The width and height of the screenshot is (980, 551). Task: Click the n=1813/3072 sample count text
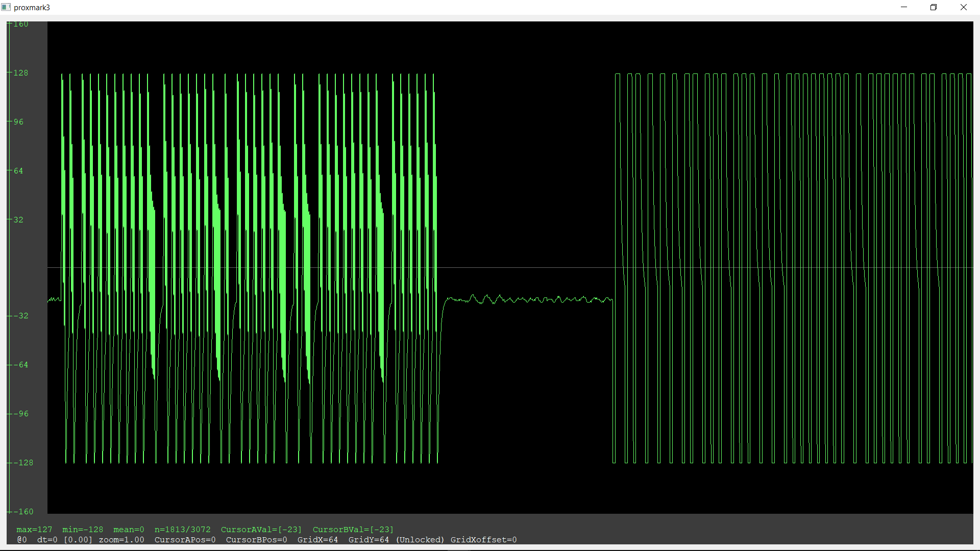pos(182,530)
